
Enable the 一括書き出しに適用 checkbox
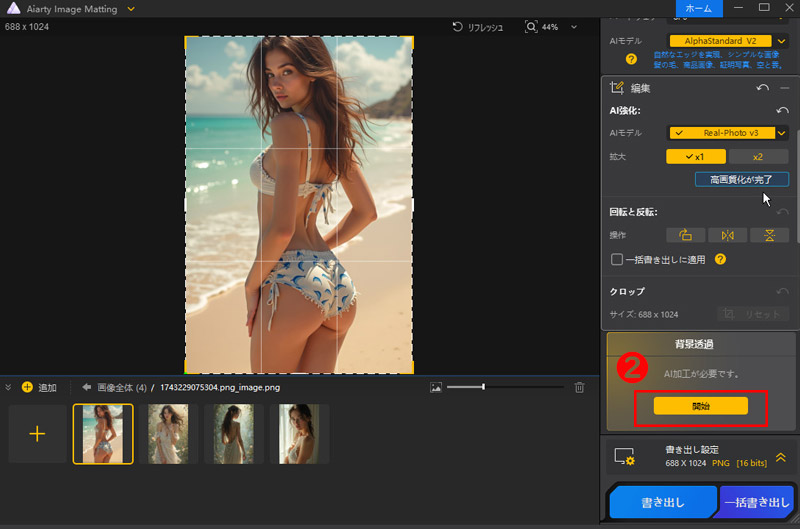[x=617, y=259]
